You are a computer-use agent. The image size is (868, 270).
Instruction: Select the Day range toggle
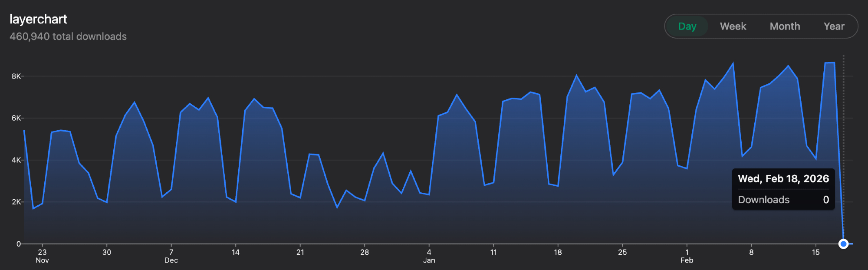687,26
